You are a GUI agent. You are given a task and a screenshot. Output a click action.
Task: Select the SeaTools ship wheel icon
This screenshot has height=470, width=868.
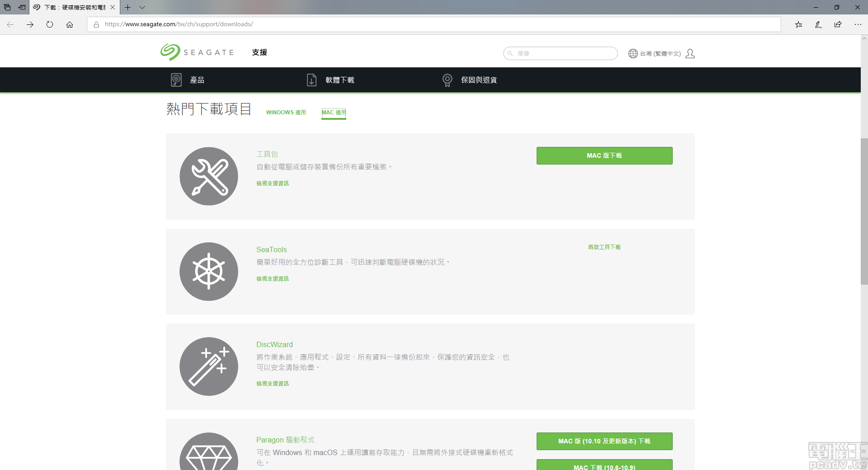(x=208, y=271)
